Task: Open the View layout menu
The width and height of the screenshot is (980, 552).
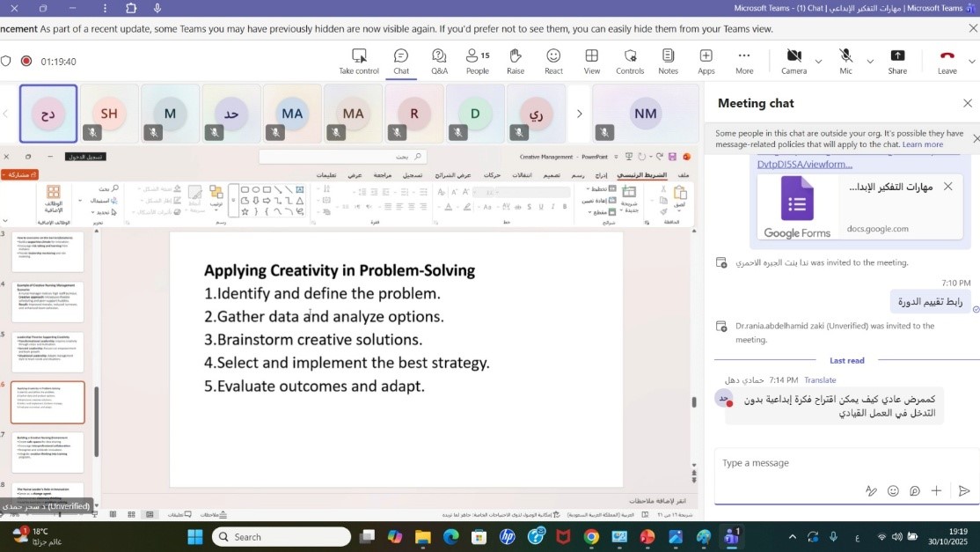Action: point(592,61)
